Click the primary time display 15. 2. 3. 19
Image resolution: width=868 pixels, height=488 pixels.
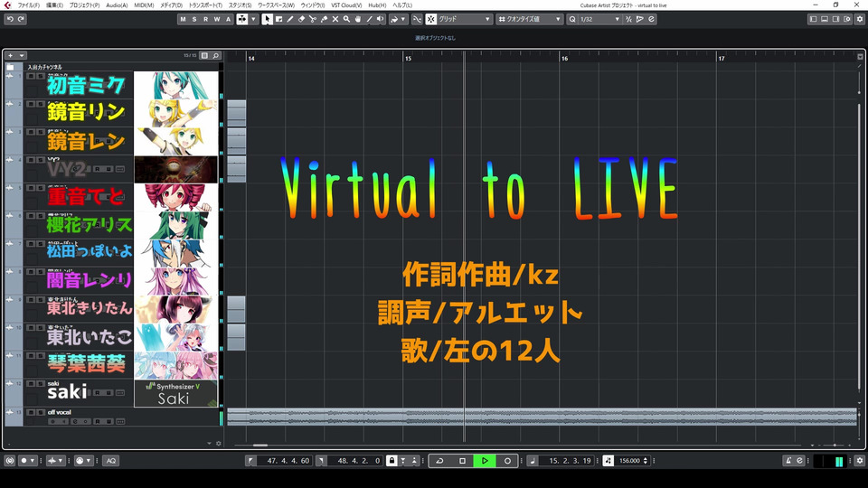(x=570, y=460)
